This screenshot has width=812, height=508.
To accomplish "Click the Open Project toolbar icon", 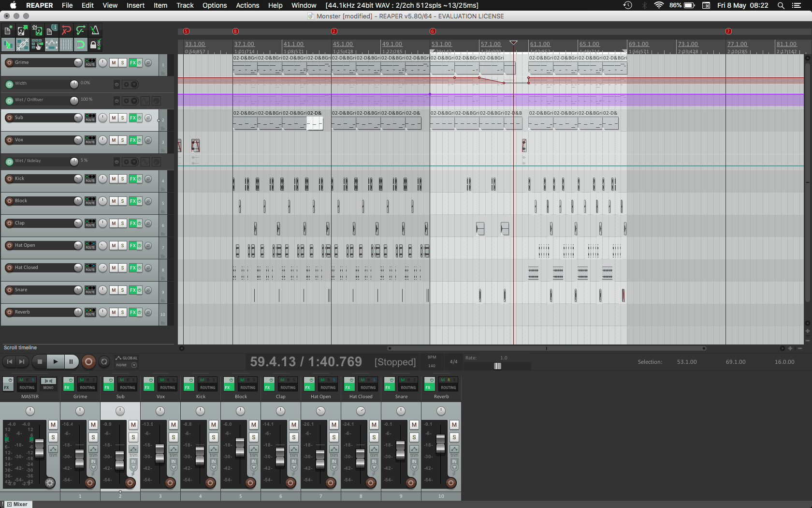I will (x=22, y=30).
